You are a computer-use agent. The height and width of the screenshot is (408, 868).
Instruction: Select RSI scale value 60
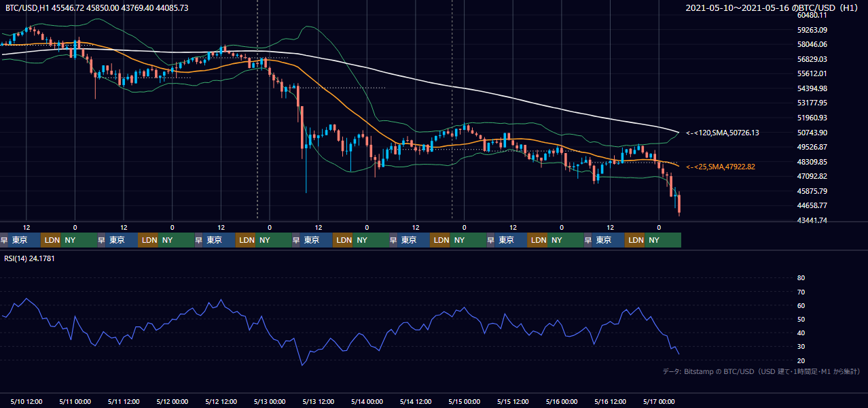click(801, 305)
